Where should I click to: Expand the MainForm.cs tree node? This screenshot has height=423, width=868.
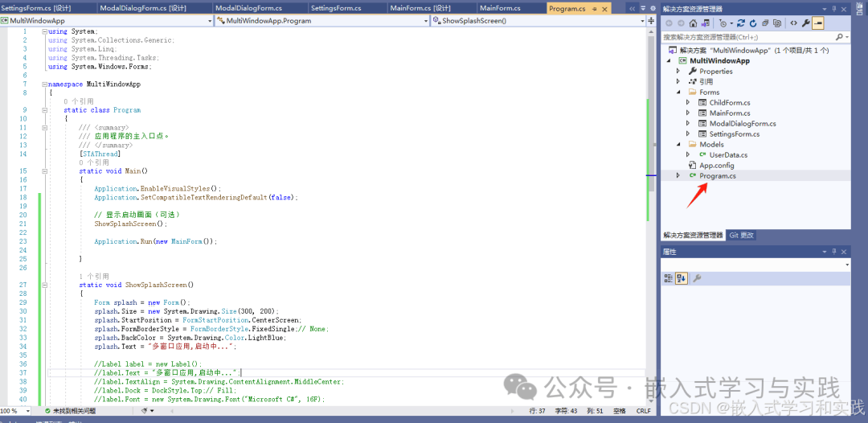tap(688, 113)
